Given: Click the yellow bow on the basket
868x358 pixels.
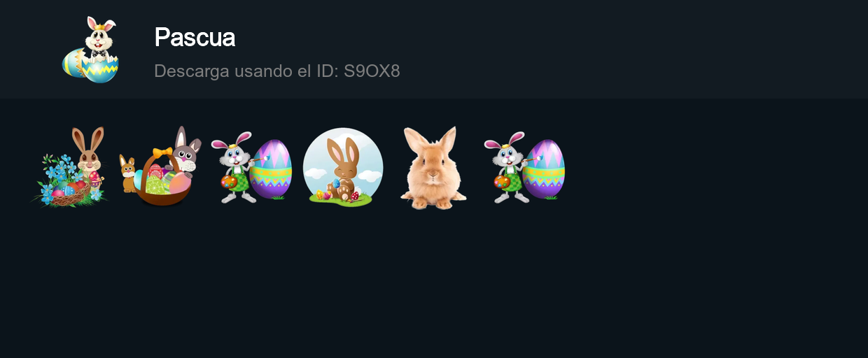Looking at the screenshot, I should (x=162, y=153).
